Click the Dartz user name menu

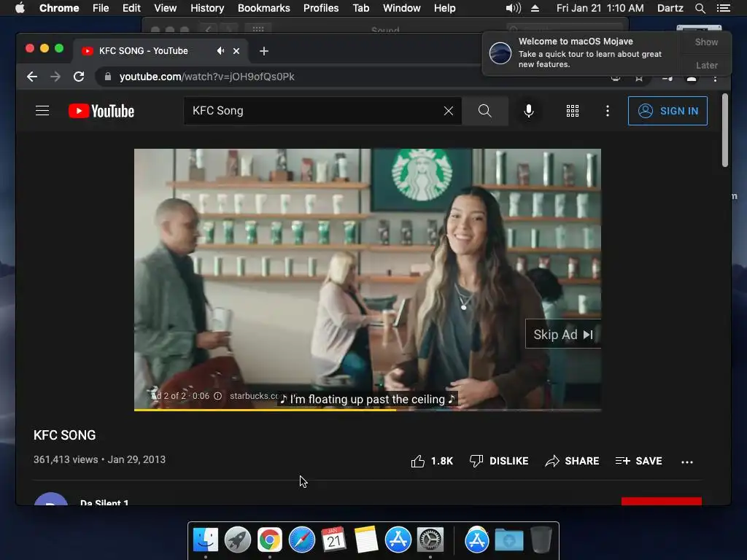pyautogui.click(x=670, y=8)
